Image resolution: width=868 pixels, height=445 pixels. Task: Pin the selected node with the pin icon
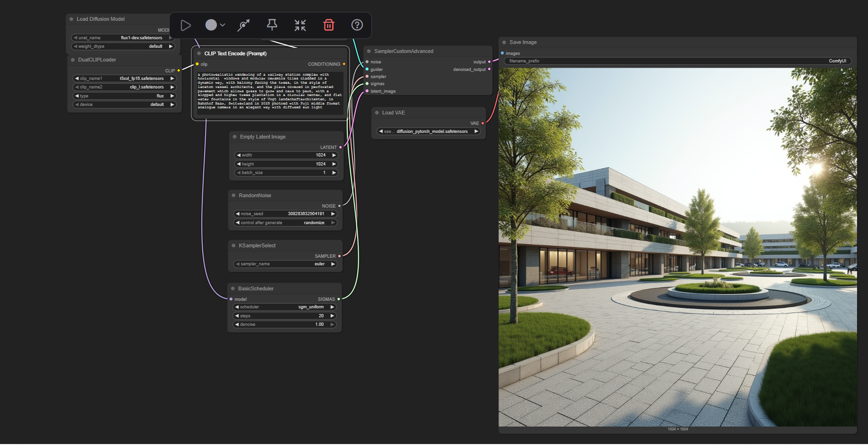[272, 25]
